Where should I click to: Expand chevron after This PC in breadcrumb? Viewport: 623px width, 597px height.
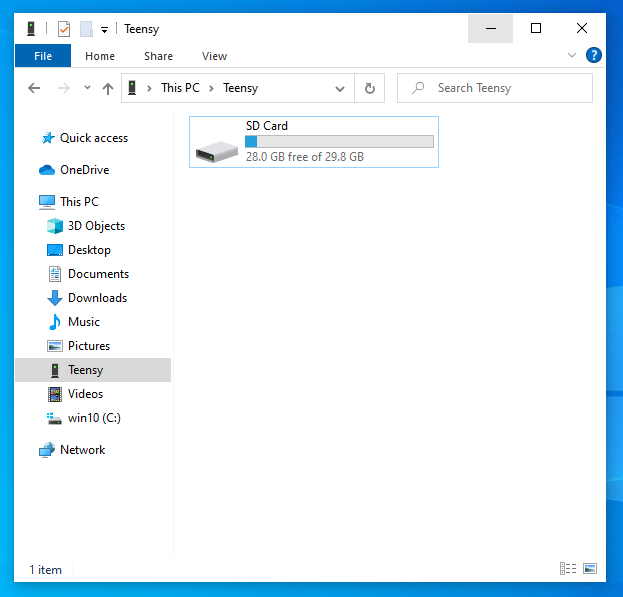point(211,88)
